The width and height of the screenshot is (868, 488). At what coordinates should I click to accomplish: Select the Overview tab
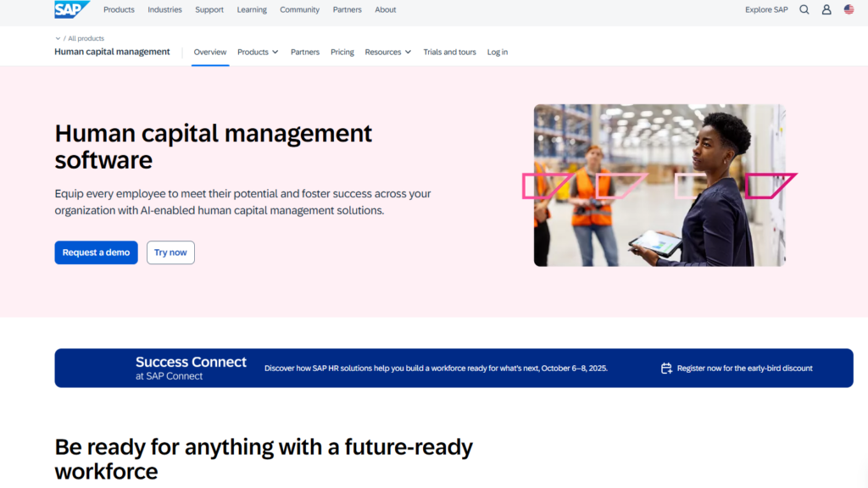tap(210, 53)
